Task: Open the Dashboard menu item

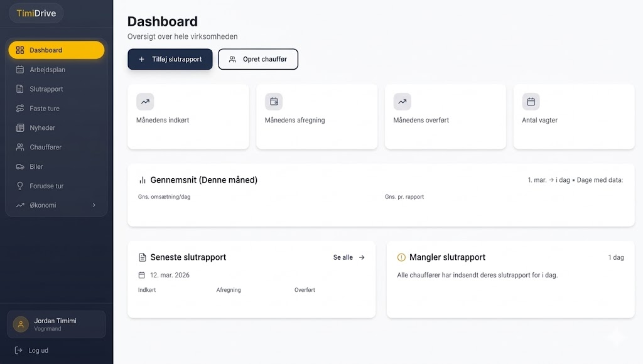Action: 56,50
